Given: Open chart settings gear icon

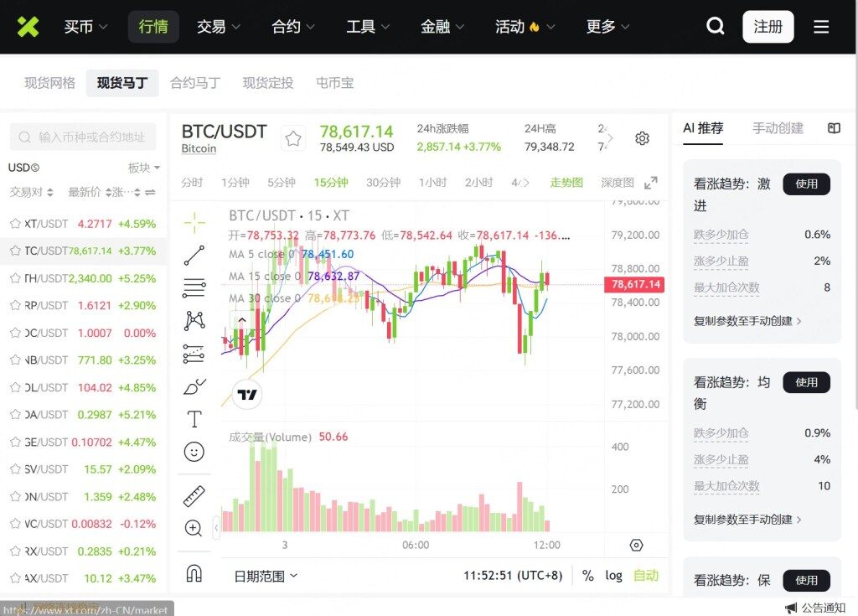Looking at the screenshot, I should [642, 139].
